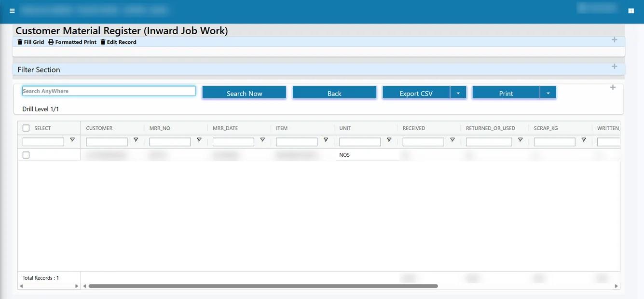
Task: Open the filter icon for SELECT column
Action: pos(72,140)
